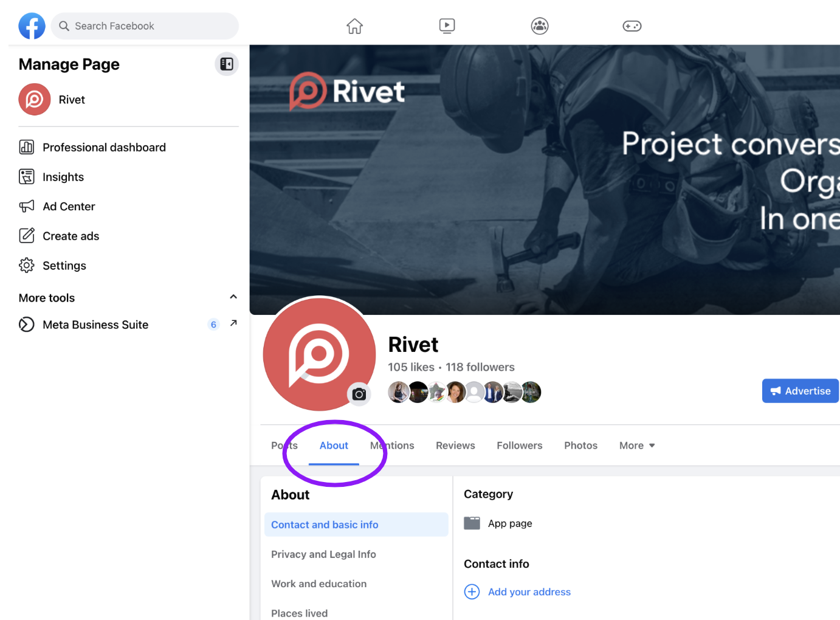This screenshot has width=840, height=620.
Task: Open the Groups icon in top bar
Action: [540, 26]
